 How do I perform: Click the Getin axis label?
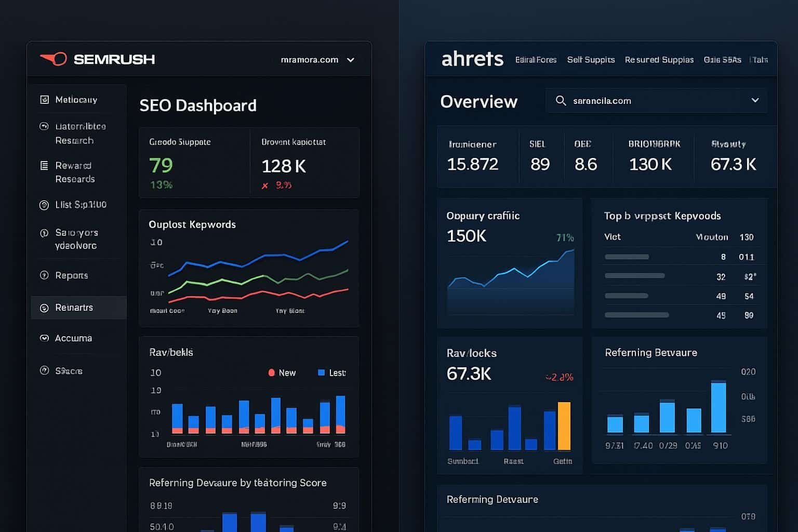point(563,461)
